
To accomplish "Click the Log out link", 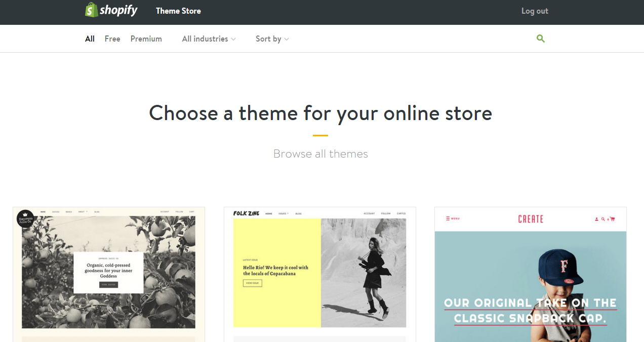I will click(x=535, y=11).
